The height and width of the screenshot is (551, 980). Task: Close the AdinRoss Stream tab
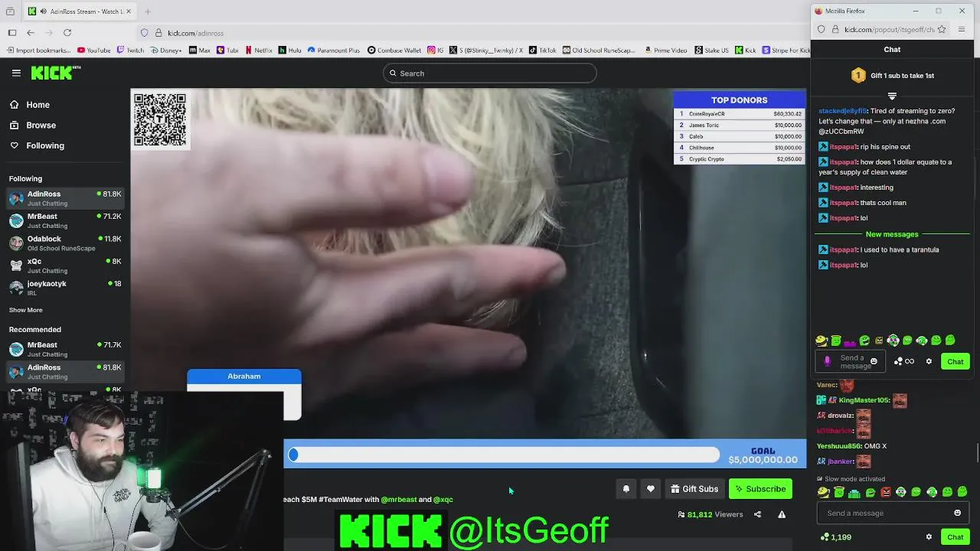click(x=129, y=11)
